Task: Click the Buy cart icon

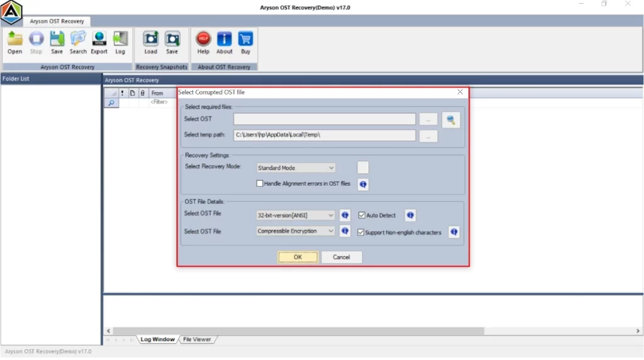Action: pos(245,39)
